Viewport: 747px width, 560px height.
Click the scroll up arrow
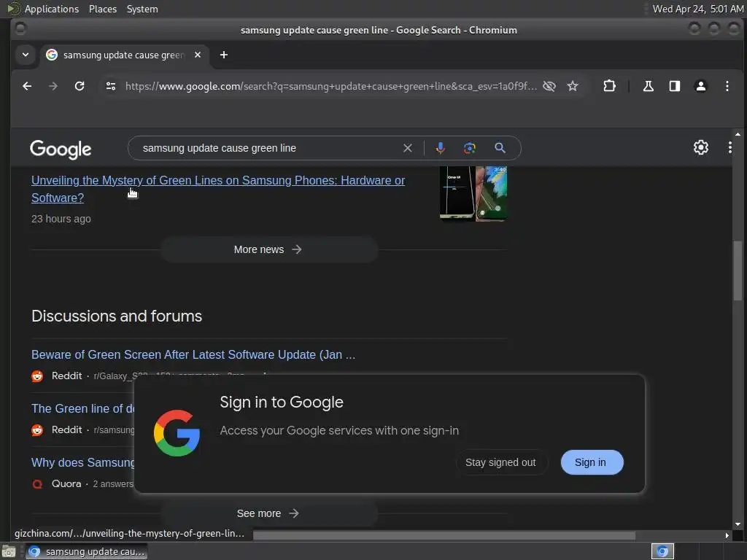pyautogui.click(x=738, y=135)
